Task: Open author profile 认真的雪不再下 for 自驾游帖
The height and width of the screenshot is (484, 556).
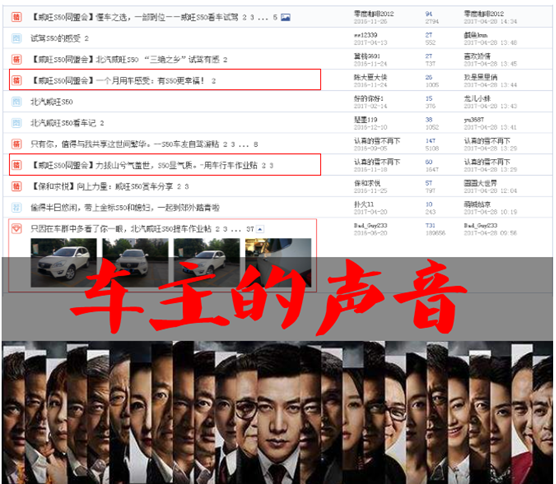Action: (377, 141)
